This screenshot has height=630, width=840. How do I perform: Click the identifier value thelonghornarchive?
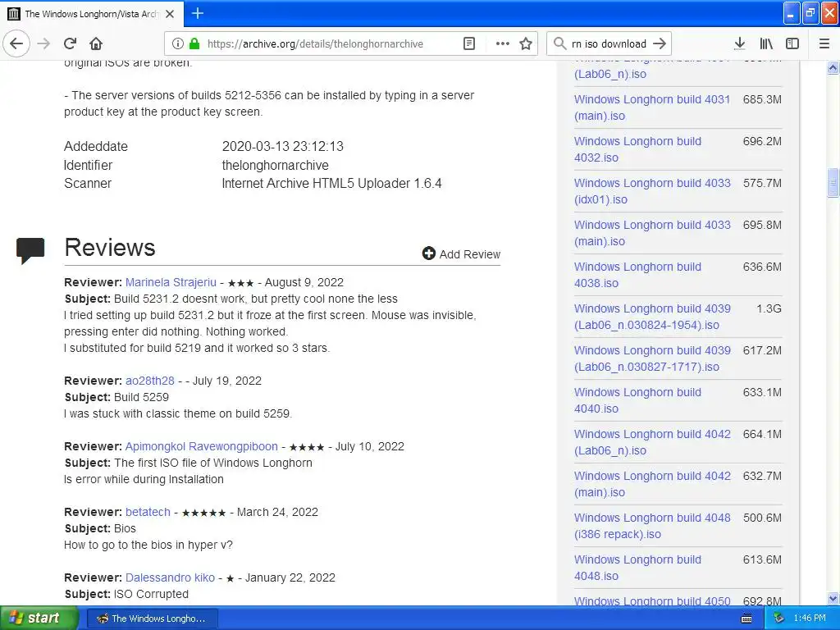276,165
